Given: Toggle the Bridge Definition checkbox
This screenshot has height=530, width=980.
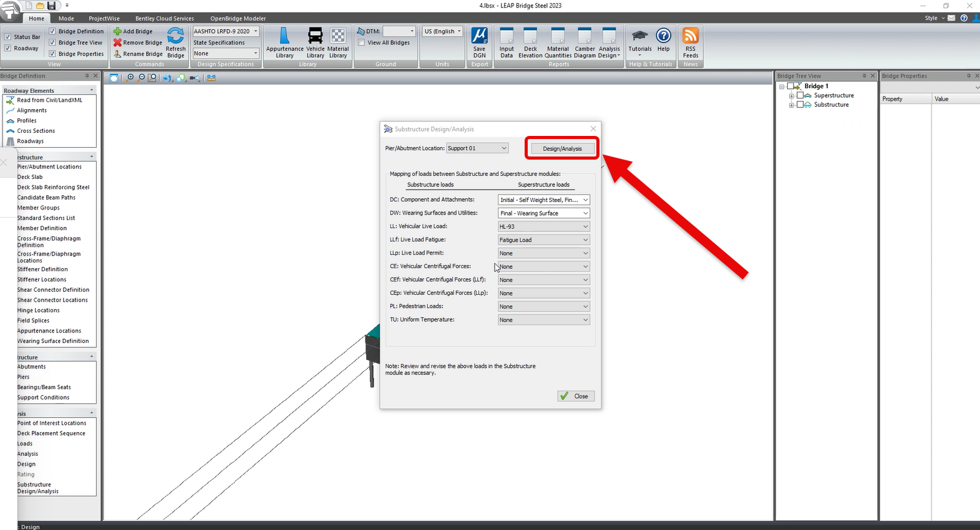Looking at the screenshot, I should [52, 31].
